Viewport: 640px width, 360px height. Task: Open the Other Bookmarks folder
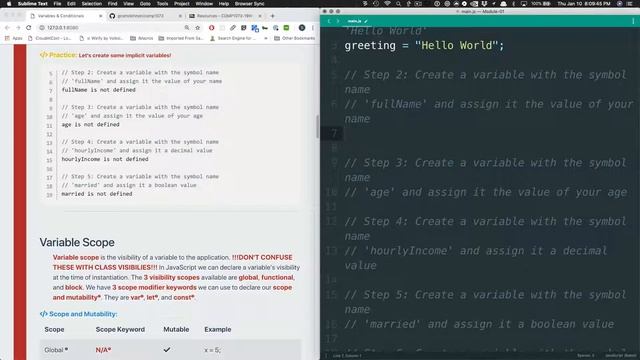click(294, 38)
